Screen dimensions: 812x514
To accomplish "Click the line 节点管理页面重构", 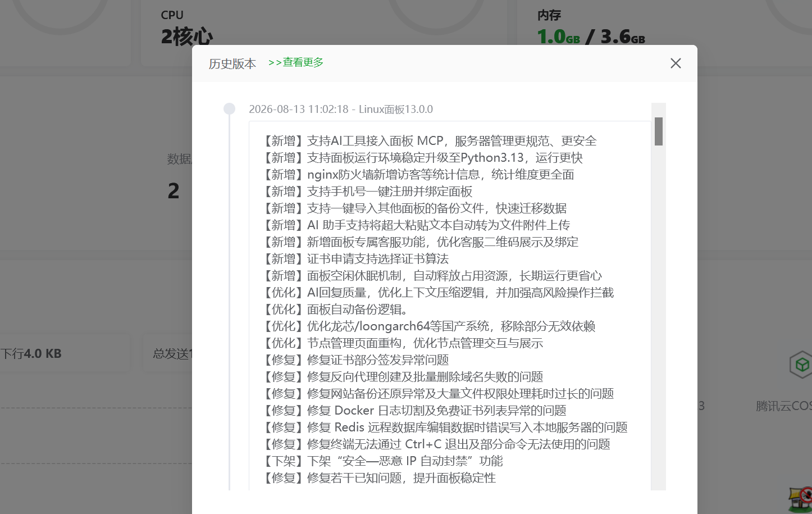I will 403,343.
